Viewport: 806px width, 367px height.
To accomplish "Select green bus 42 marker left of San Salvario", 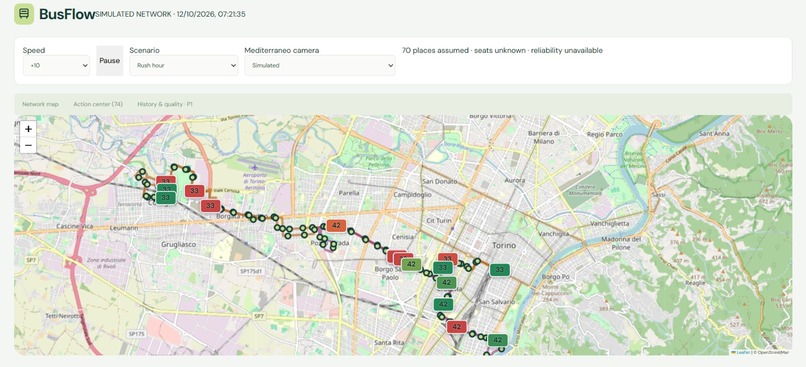I will tap(443, 305).
